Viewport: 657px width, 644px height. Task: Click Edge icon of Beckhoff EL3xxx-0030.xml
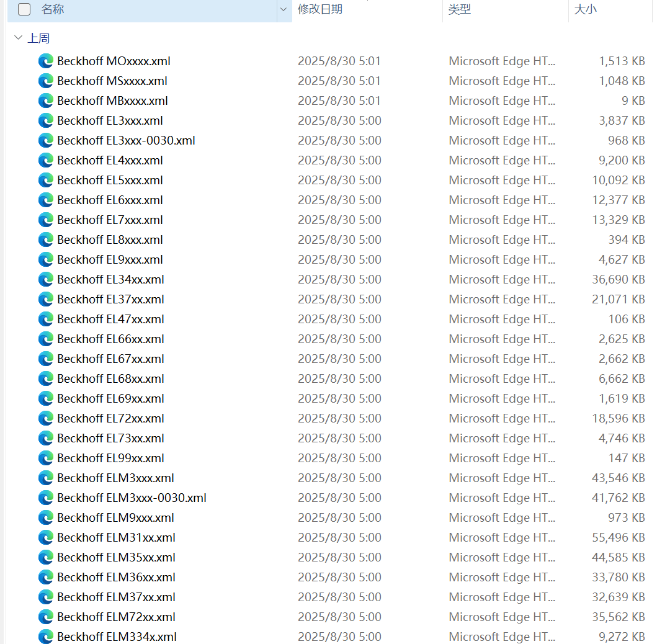[46, 140]
